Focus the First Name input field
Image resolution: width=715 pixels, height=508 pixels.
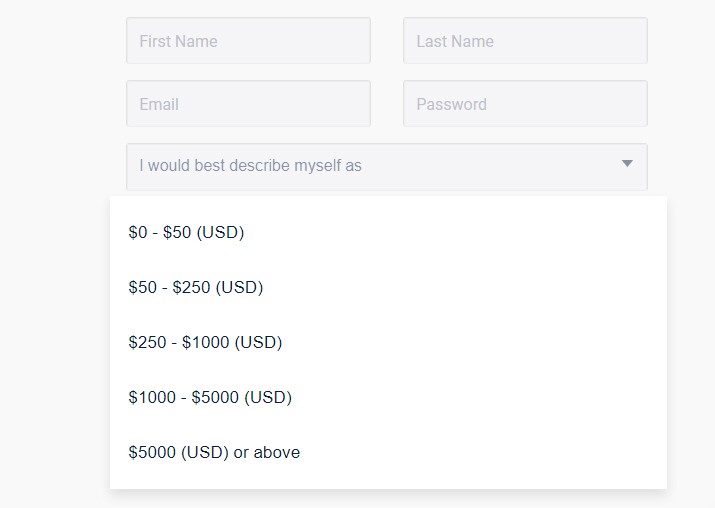click(x=248, y=41)
